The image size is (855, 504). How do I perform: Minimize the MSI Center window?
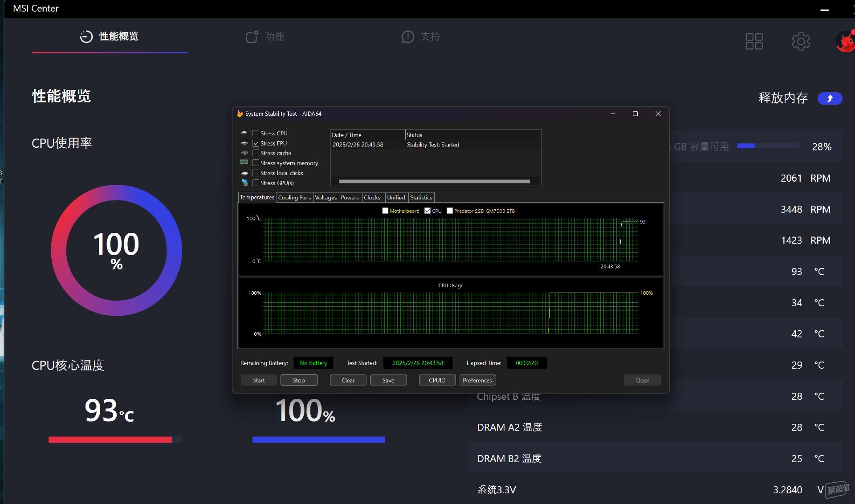825,9
